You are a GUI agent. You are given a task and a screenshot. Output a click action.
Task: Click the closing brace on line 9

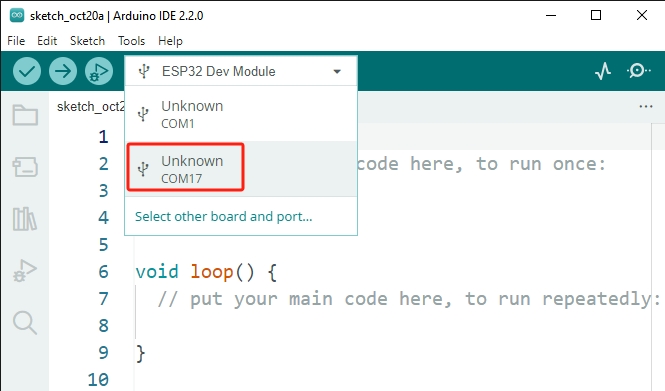pyautogui.click(x=140, y=353)
